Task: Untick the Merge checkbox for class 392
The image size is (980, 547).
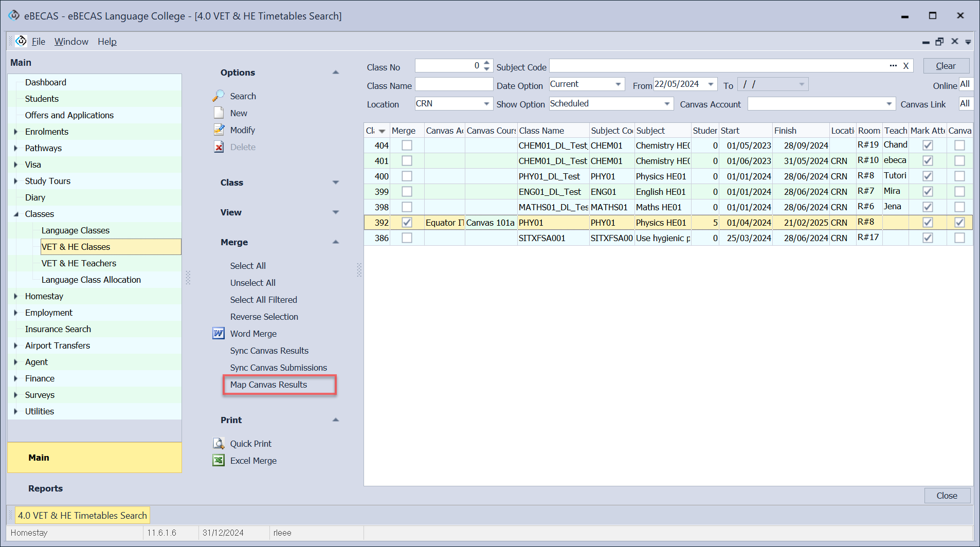Action: 407,223
